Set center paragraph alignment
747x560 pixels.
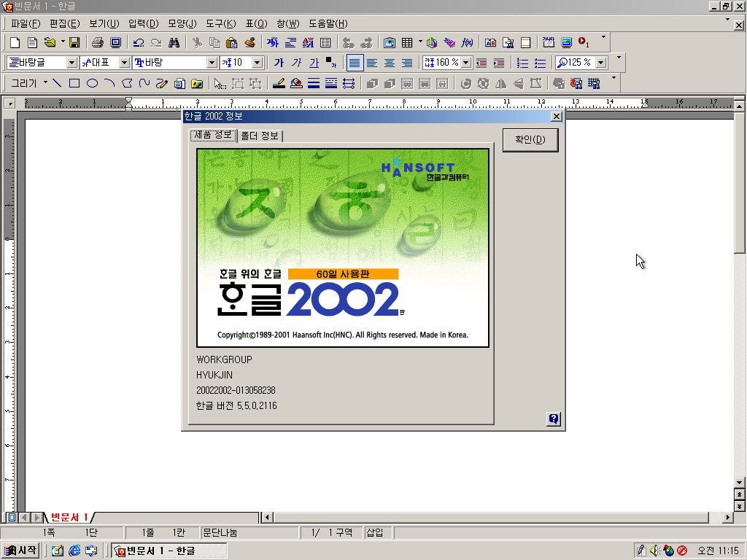click(390, 63)
